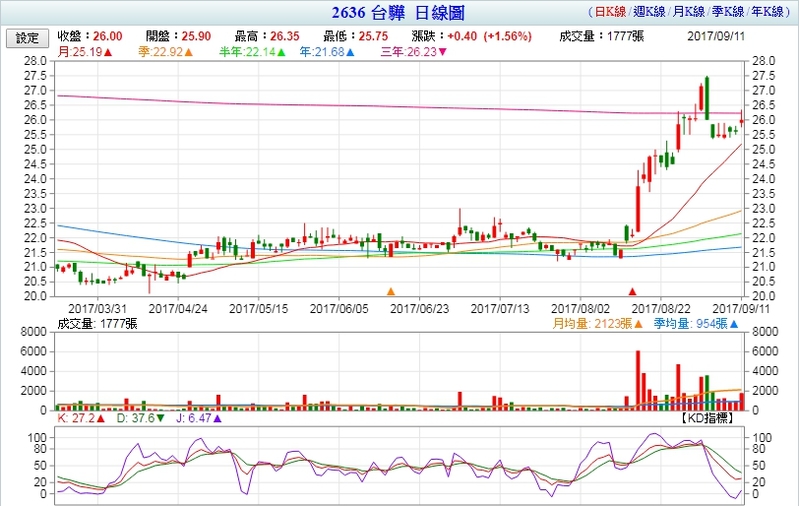Select the chart title 2636 台驊 日線圖
The width and height of the screenshot is (799, 506).
click(x=398, y=13)
